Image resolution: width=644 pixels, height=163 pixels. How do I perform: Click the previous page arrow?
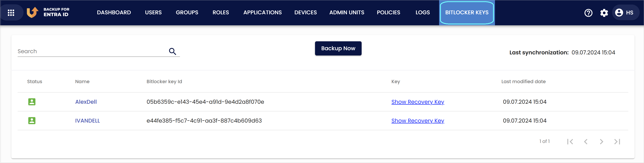coord(586,141)
